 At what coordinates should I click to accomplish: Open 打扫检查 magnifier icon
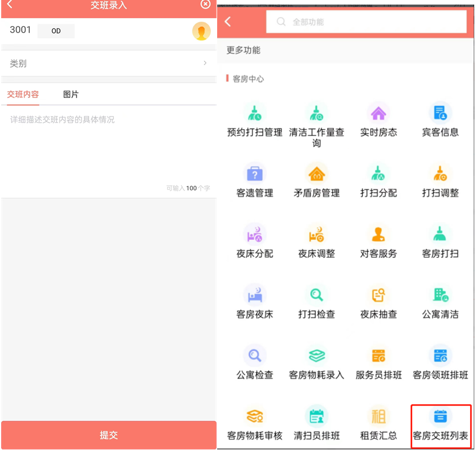click(317, 295)
